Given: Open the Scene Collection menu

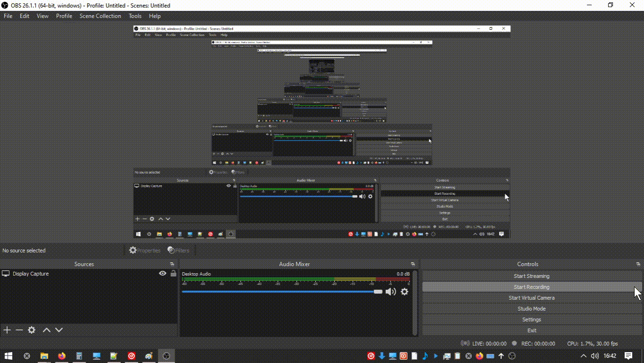Looking at the screenshot, I should pyautogui.click(x=100, y=16).
